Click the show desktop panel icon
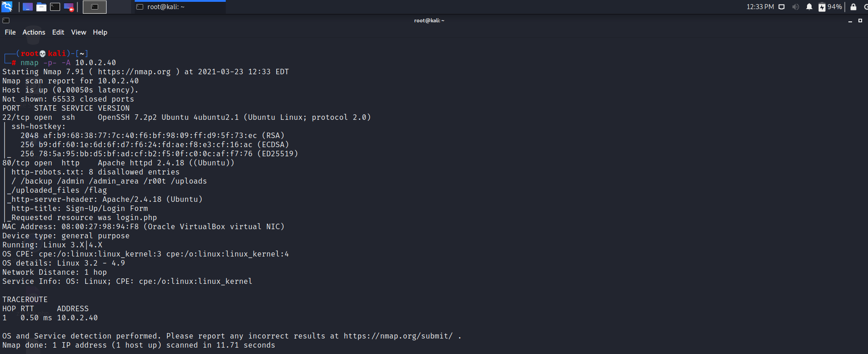 tap(27, 7)
